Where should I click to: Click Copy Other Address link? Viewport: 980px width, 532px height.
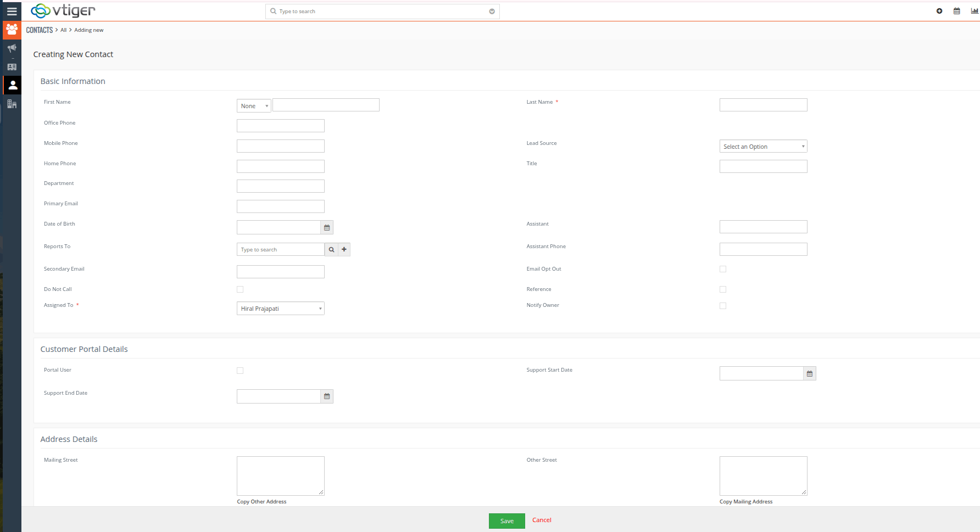point(261,502)
